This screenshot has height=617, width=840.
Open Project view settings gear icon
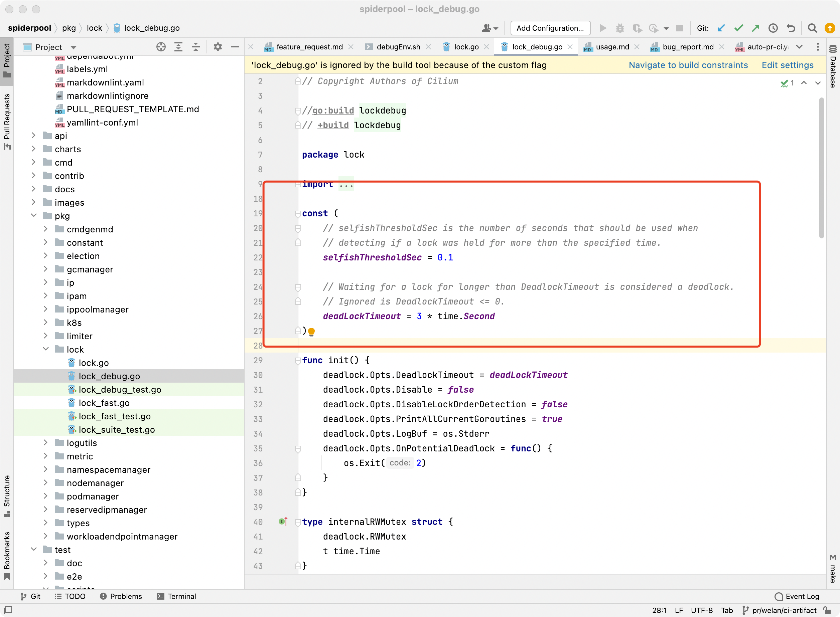point(218,47)
